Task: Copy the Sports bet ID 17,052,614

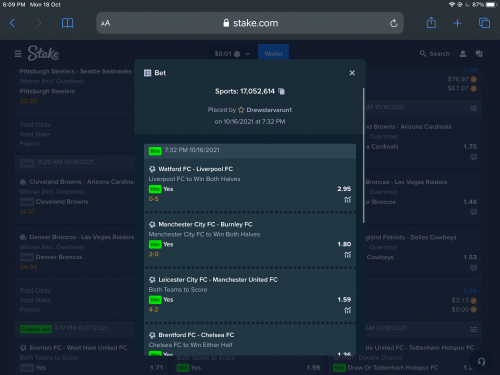Action: click(282, 91)
